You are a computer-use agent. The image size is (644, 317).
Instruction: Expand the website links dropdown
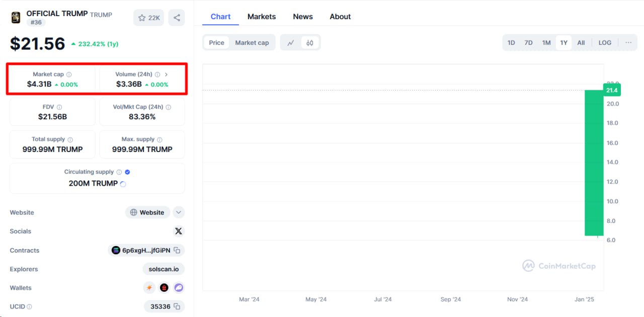[179, 212]
